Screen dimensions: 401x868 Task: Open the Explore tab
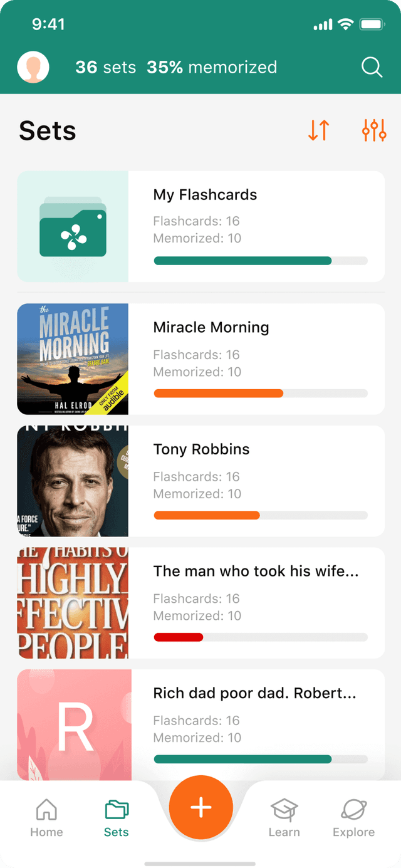[x=353, y=818]
